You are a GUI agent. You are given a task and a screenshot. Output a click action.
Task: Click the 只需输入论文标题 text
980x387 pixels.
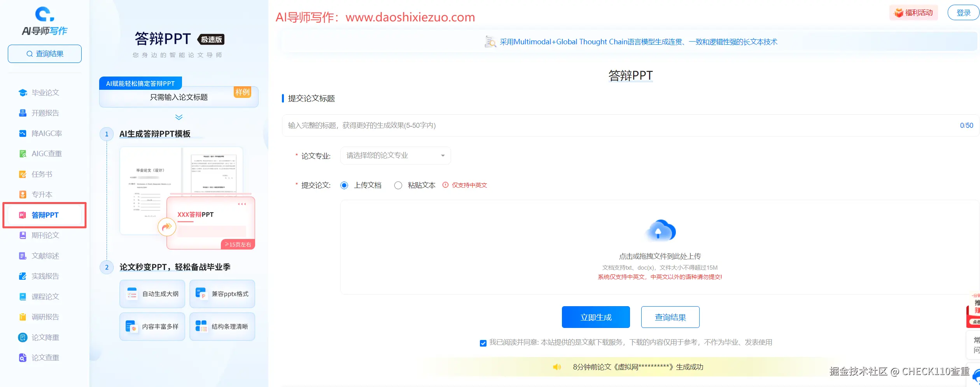(x=179, y=97)
